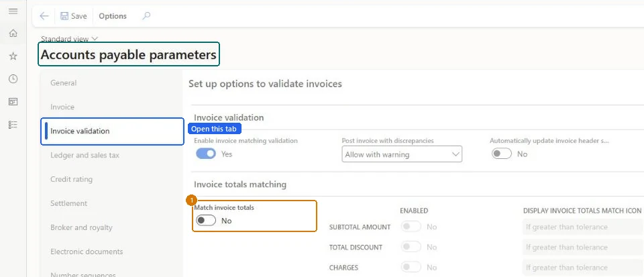Save the parameters
Image resolution: width=644 pixels, height=277 pixels.
tap(74, 16)
